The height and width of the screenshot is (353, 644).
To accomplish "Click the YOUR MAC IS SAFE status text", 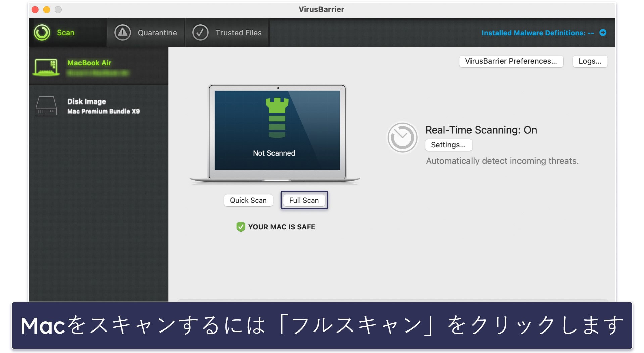I will [x=282, y=227].
